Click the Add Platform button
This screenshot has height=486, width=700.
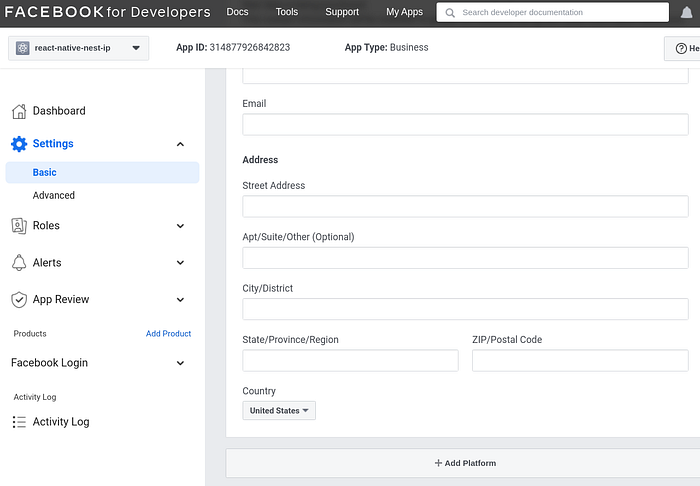[465, 463]
